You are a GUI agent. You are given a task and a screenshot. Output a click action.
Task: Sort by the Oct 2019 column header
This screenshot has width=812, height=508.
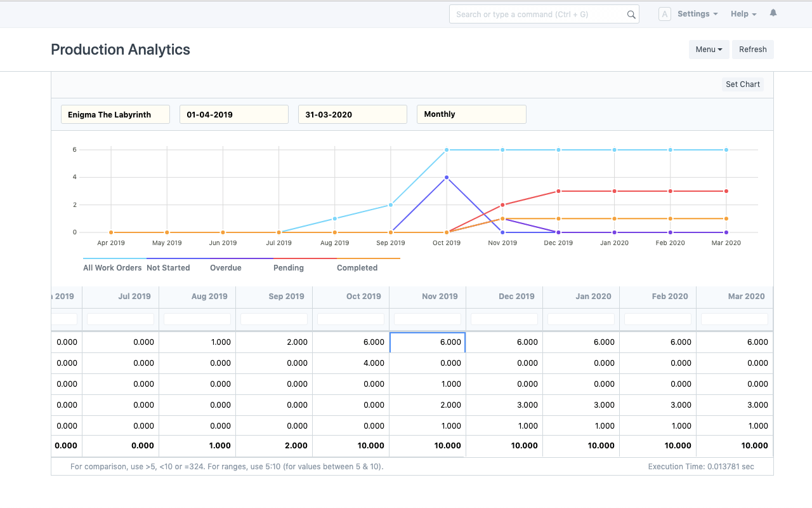363,297
